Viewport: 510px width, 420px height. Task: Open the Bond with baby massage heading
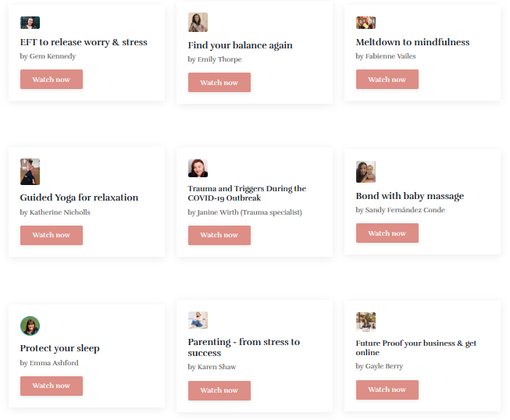410,196
